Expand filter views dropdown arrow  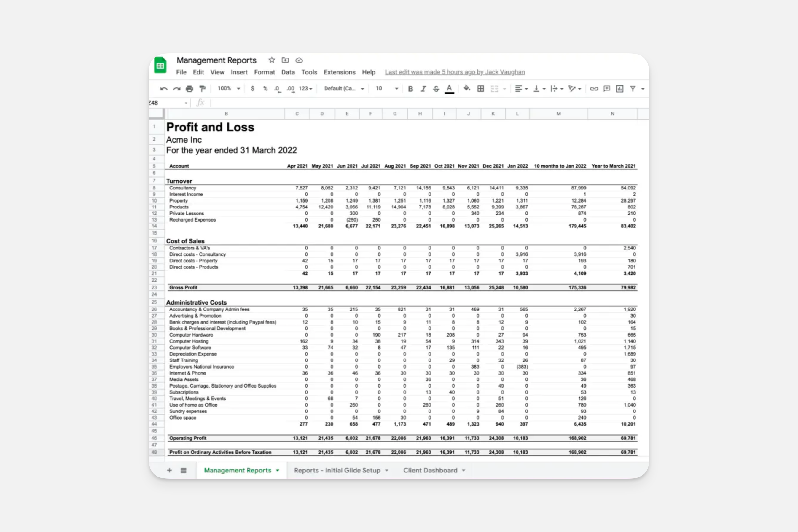click(643, 89)
